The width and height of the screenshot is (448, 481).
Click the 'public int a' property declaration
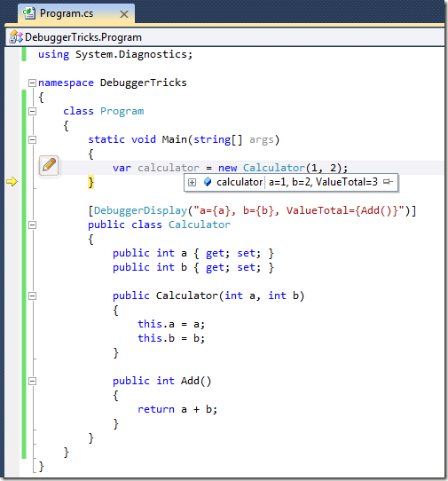point(193,254)
